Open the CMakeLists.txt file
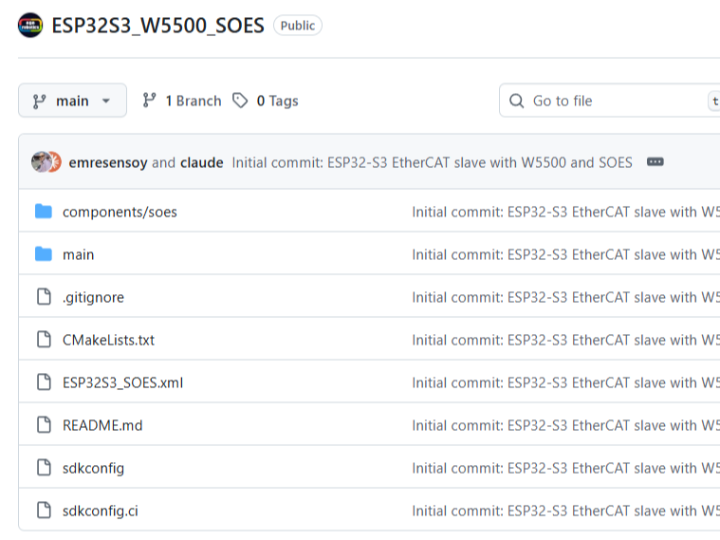This screenshot has width=720, height=540. pos(108,340)
